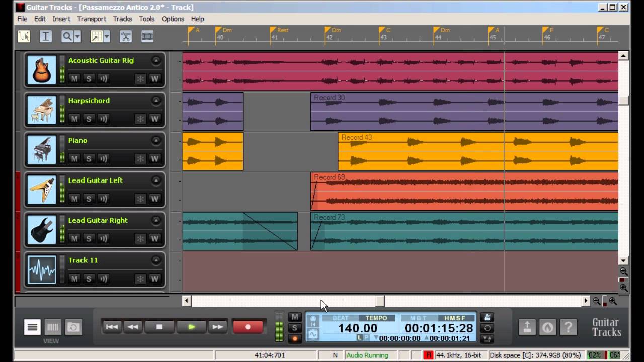Solo the Lead Guitar Right track
Image resolution: width=644 pixels, height=362 pixels.
pos(89,239)
